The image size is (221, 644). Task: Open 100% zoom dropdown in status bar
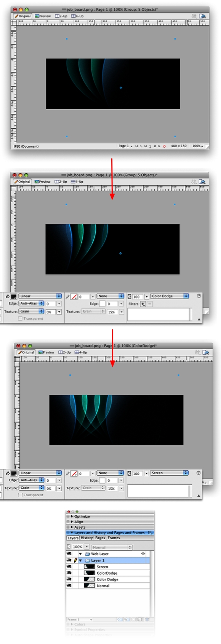198,146
